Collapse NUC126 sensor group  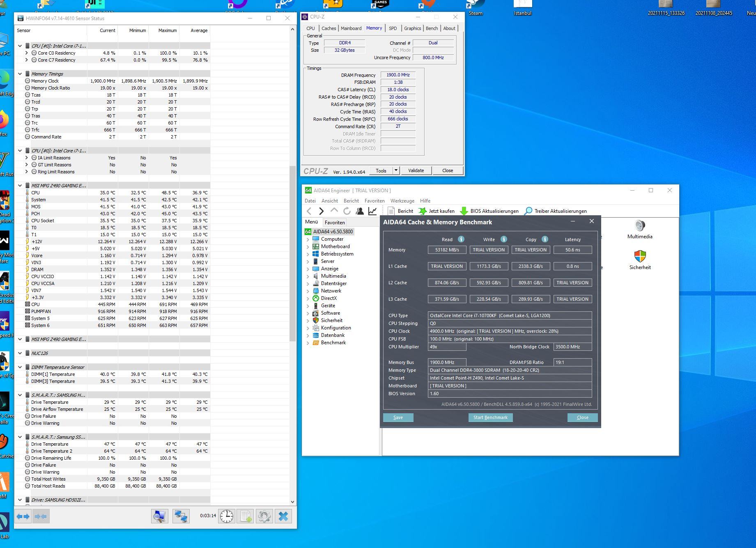(20, 353)
